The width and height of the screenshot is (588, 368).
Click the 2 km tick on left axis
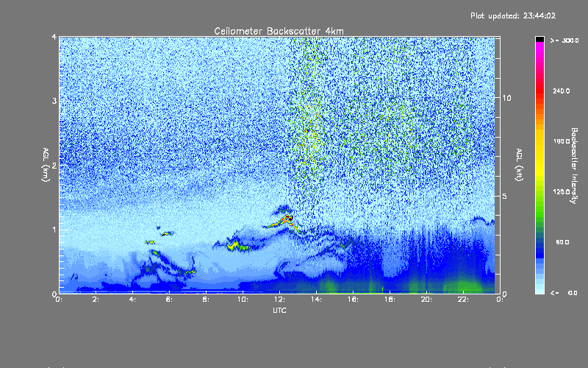(x=54, y=166)
